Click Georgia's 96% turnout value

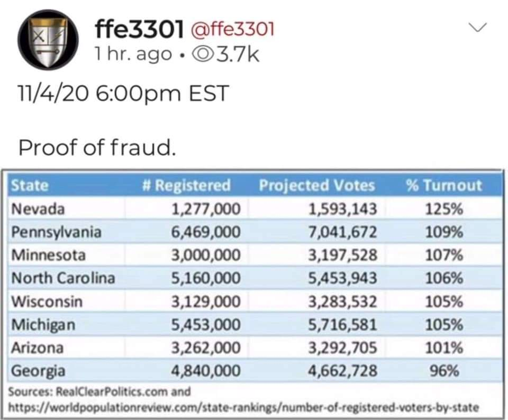click(444, 371)
